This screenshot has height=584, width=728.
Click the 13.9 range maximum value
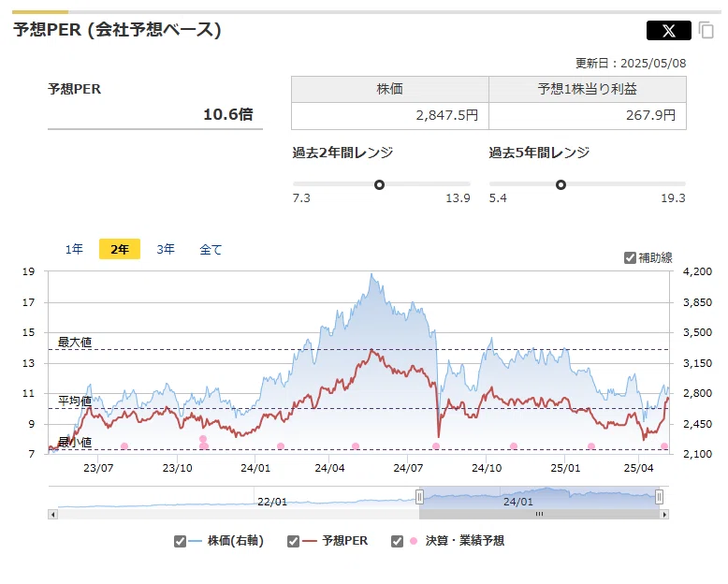(x=458, y=198)
